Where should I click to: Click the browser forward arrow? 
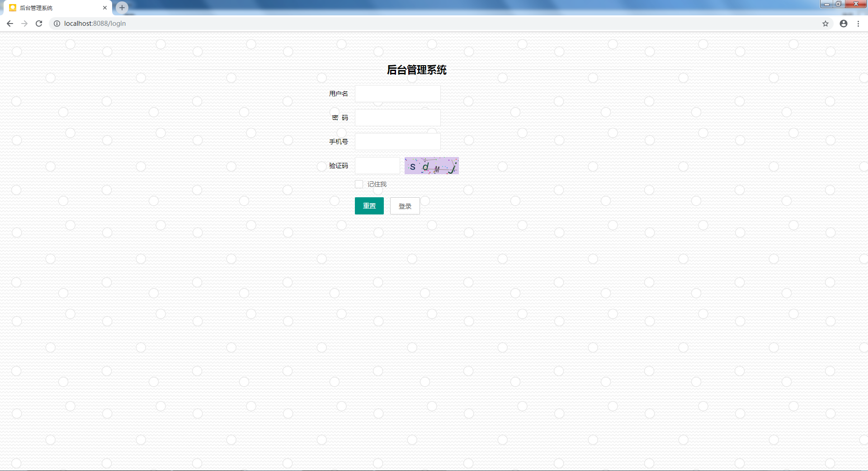pos(24,24)
